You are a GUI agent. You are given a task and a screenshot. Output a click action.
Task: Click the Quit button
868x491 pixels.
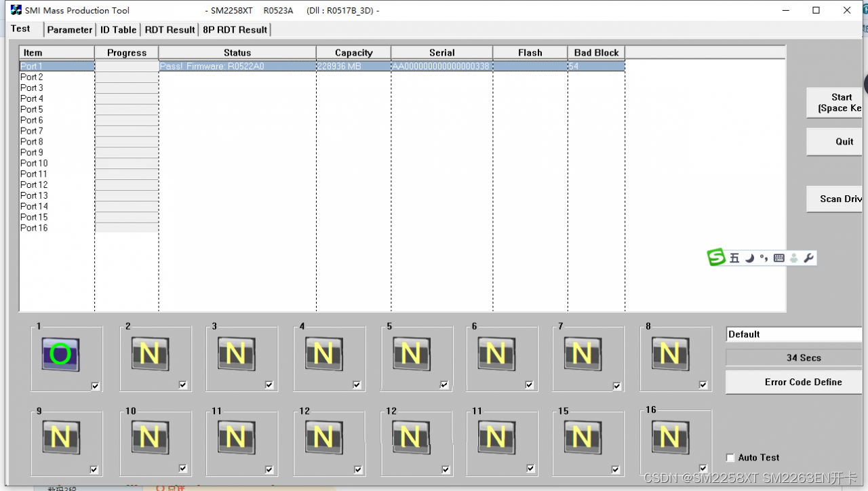click(834, 142)
